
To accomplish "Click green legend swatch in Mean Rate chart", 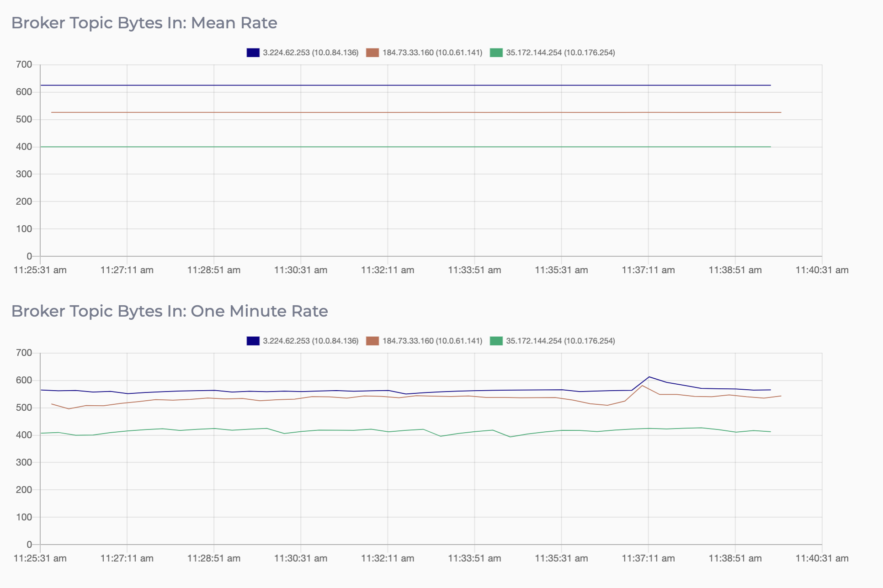I will point(496,53).
